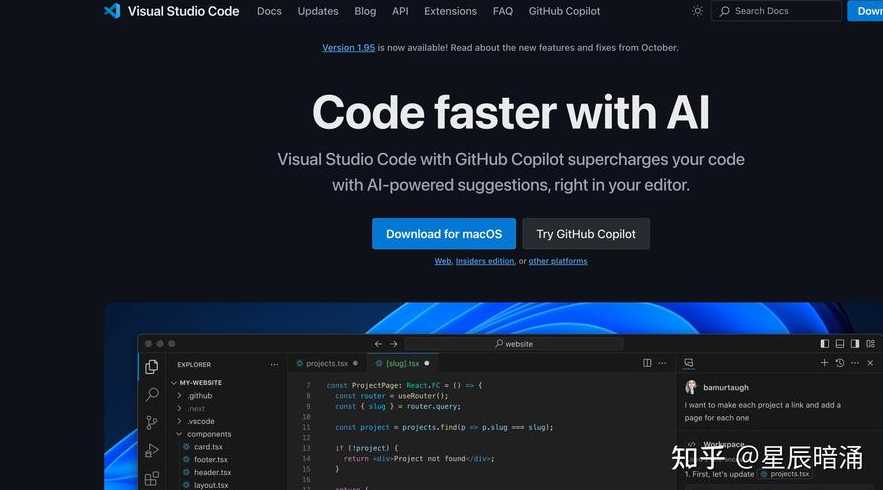Open the API navigation item
The width and height of the screenshot is (883, 490).
tap(400, 11)
